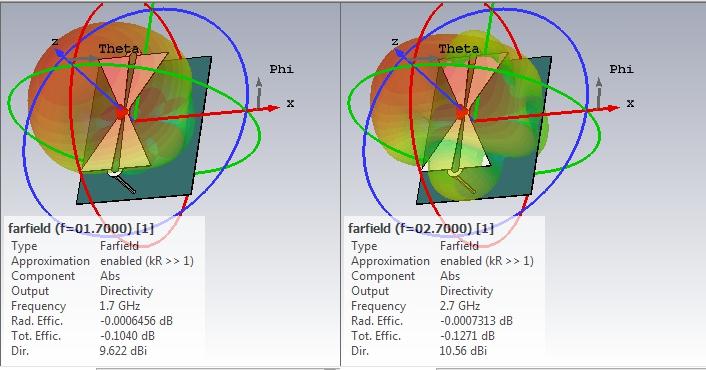
Task: Click the Theta label in the 2.7 GHz plot
Action: pos(459,49)
